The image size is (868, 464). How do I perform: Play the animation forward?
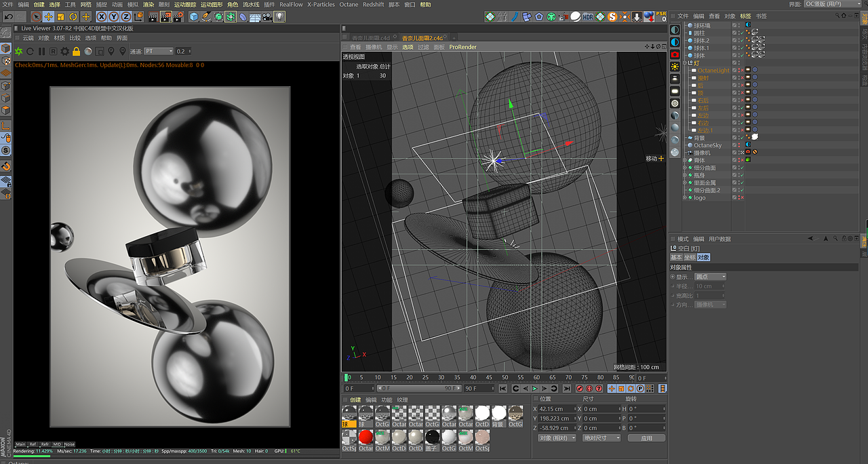coord(535,388)
